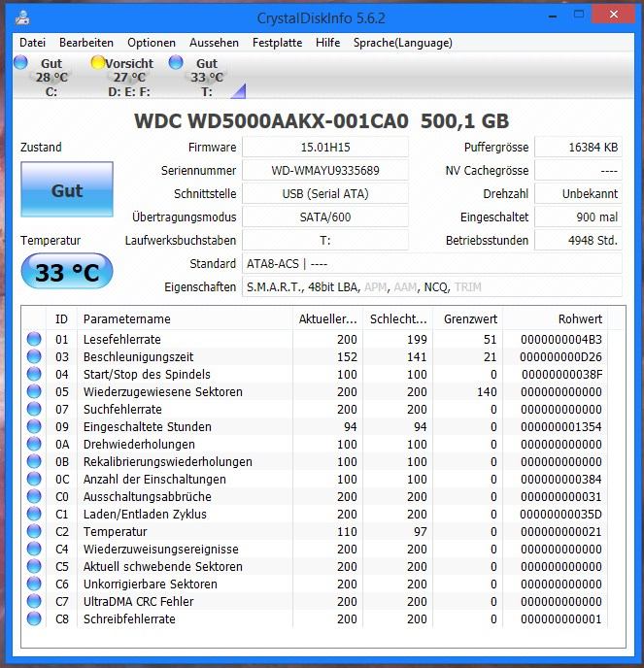Open the Aussehen menu

[x=214, y=43]
